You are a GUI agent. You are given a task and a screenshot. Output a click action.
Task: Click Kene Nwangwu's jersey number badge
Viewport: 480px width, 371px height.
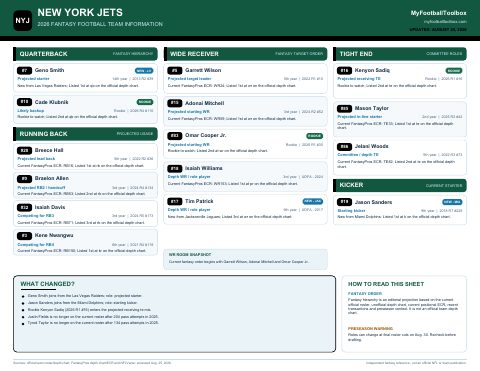pyautogui.click(x=24, y=236)
